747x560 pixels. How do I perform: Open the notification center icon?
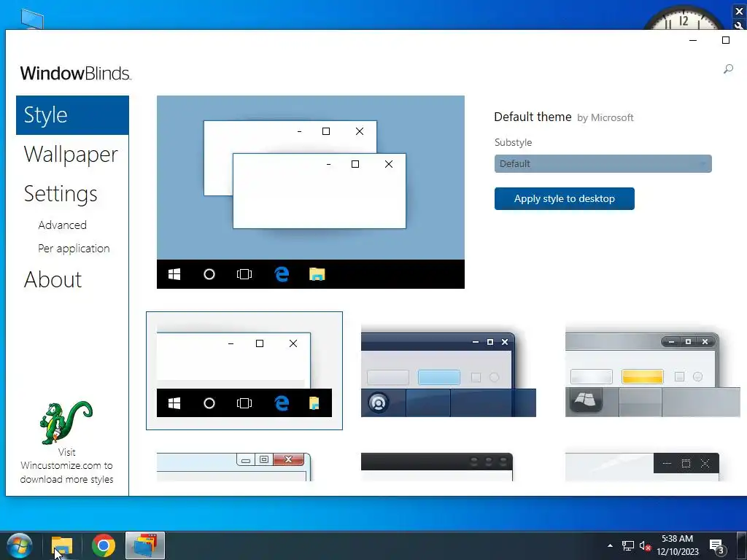(716, 545)
